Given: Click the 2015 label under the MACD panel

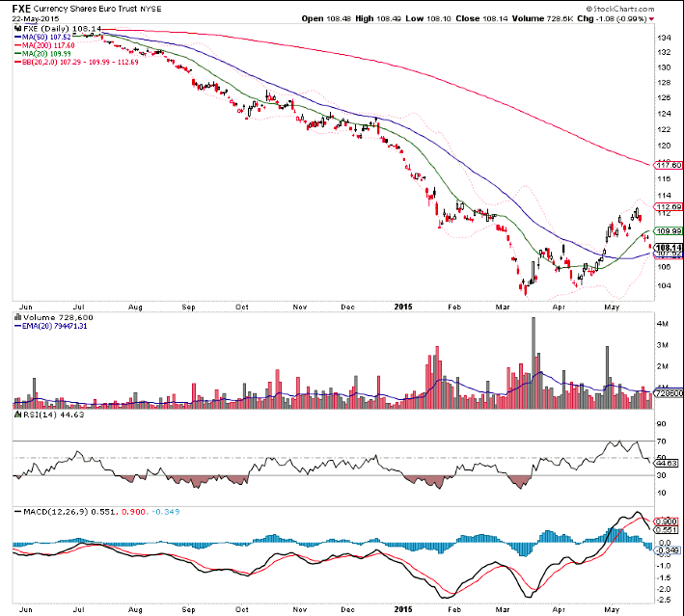Looking at the screenshot, I should [x=403, y=609].
